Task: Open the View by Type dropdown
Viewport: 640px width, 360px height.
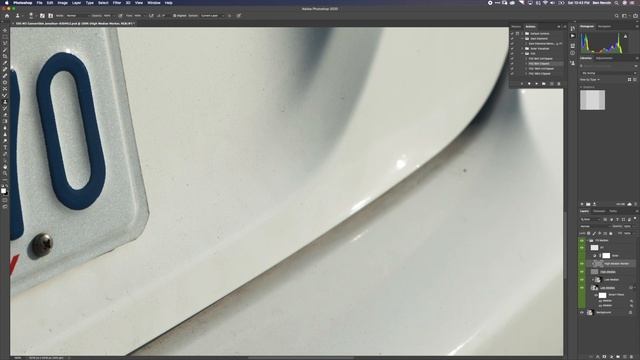Action: pos(590,80)
